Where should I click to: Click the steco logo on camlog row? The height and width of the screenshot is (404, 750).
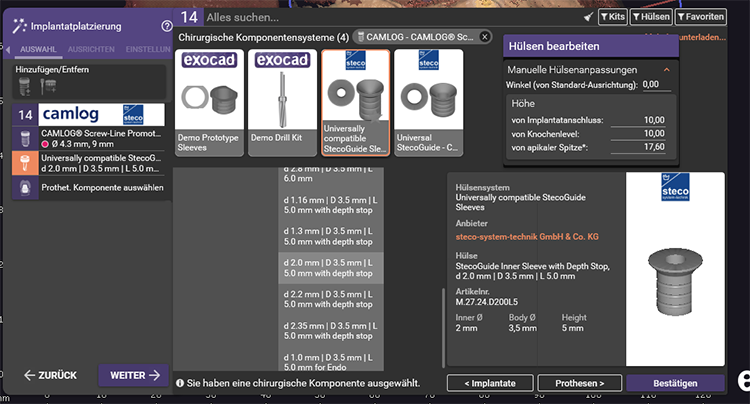coord(133,115)
